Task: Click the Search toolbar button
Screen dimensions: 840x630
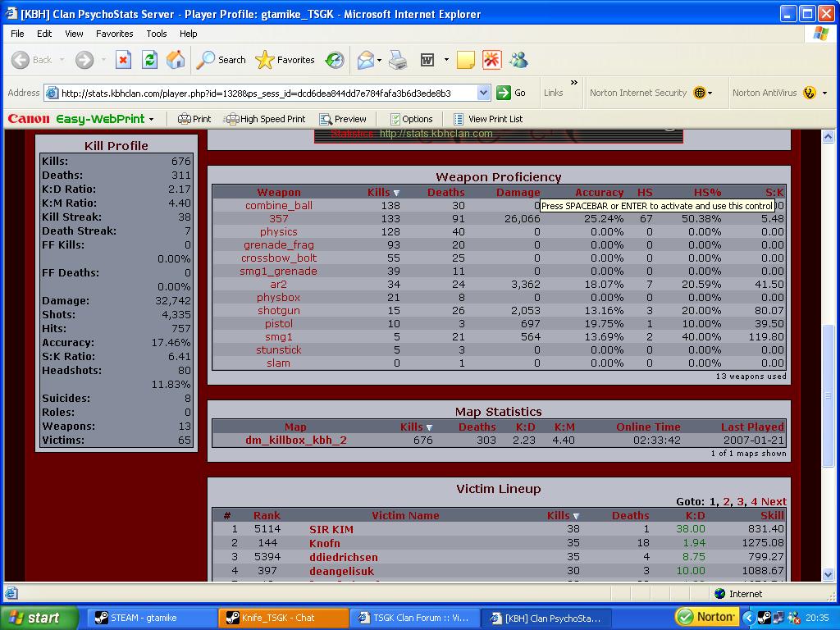Action: pos(221,60)
